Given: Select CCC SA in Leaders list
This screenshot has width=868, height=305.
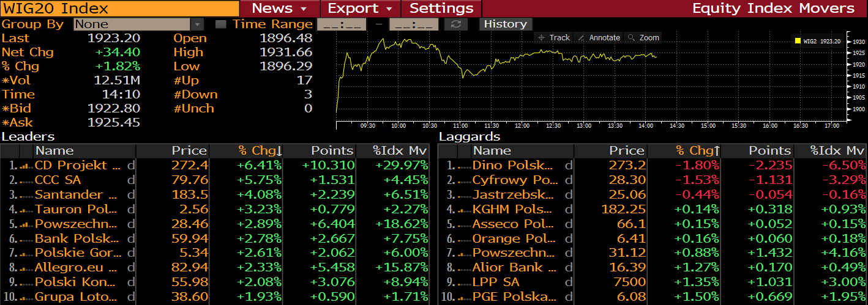Looking at the screenshot, I should (x=58, y=180).
